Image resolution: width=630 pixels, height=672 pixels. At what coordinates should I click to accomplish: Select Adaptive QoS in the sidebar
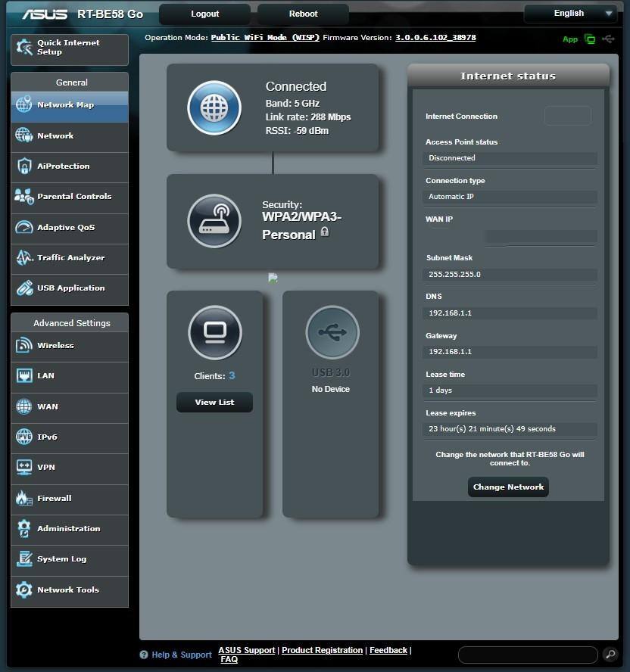(70, 227)
